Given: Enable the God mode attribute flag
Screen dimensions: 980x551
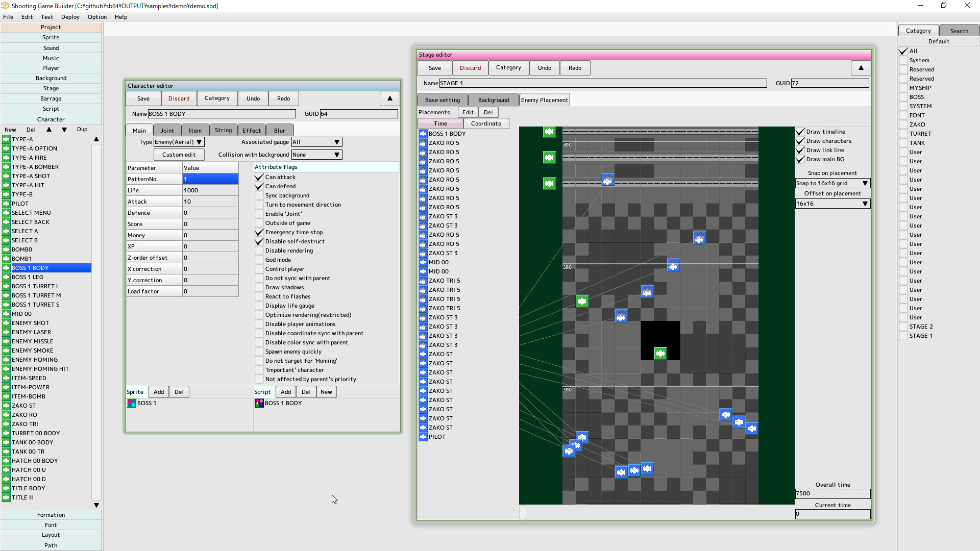Looking at the screenshot, I should (259, 260).
